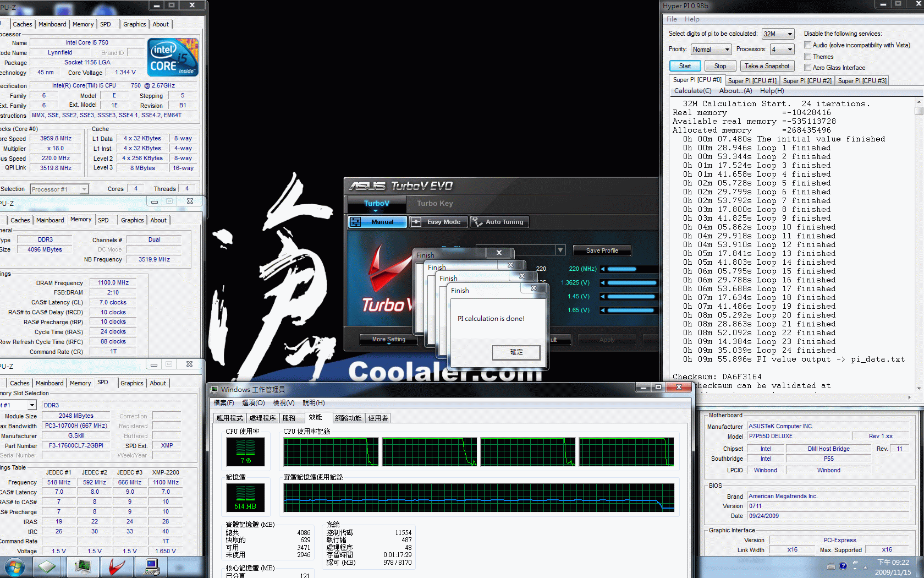Open the 說明(H) menu in Task Manager
The height and width of the screenshot is (578, 924).
(313, 403)
